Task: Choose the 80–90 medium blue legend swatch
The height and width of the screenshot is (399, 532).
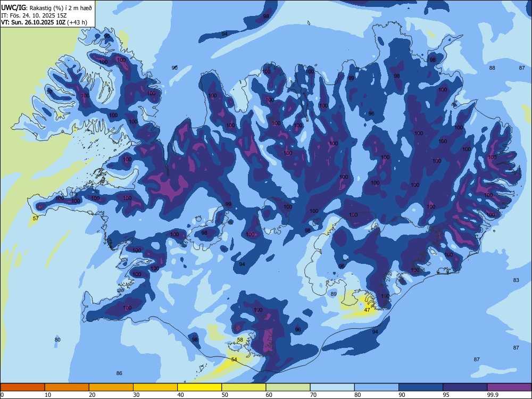Action: pos(377,387)
